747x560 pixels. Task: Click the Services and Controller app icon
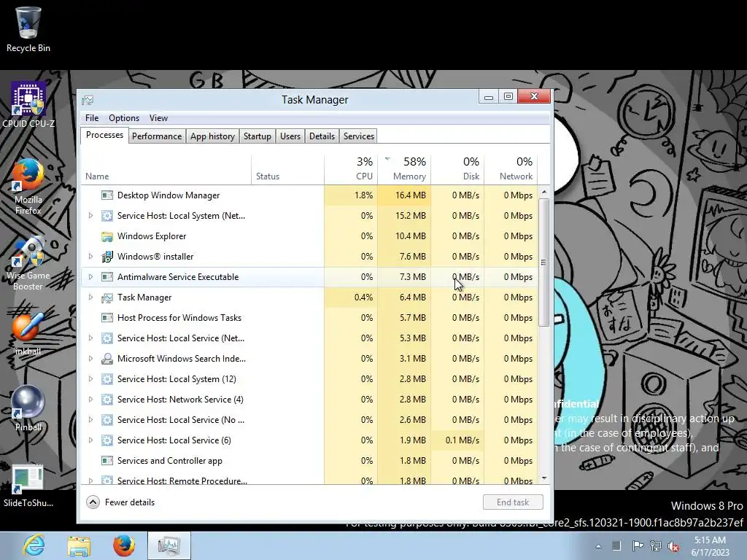[x=107, y=461]
